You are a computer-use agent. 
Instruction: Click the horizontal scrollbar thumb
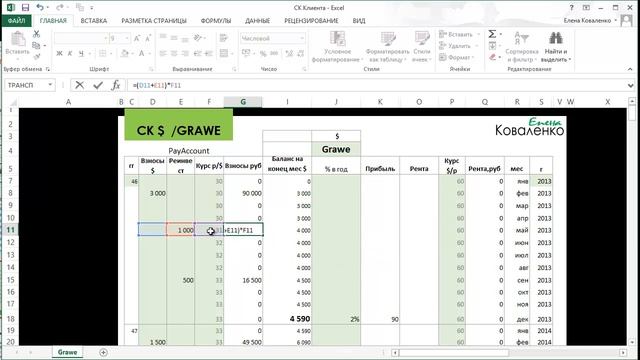pos(454,352)
